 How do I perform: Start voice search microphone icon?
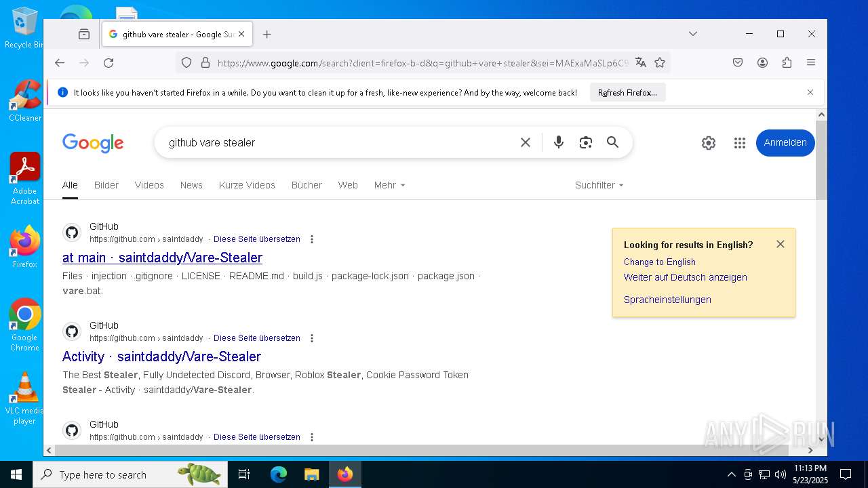tap(559, 142)
